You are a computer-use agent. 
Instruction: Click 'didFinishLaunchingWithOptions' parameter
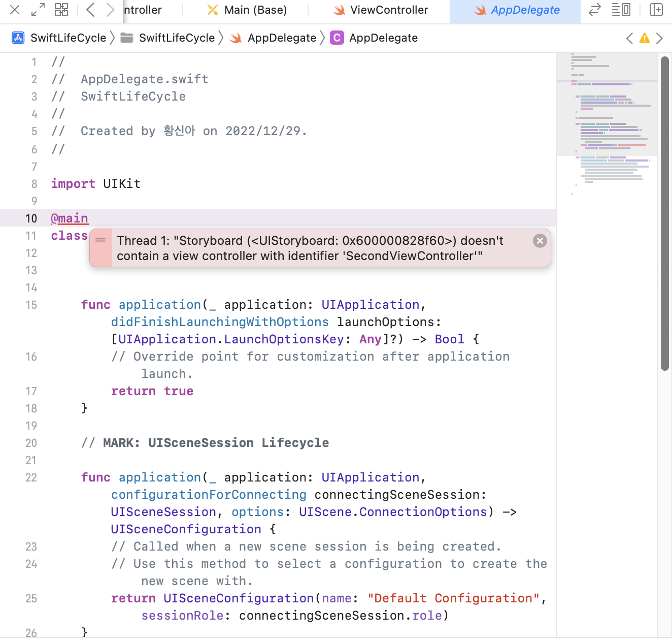click(220, 322)
